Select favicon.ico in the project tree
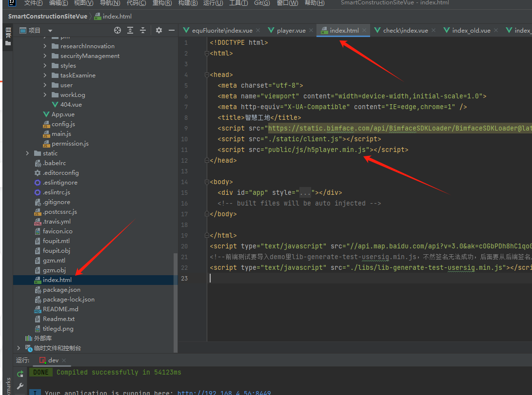This screenshot has height=395, width=532. pyautogui.click(x=58, y=231)
